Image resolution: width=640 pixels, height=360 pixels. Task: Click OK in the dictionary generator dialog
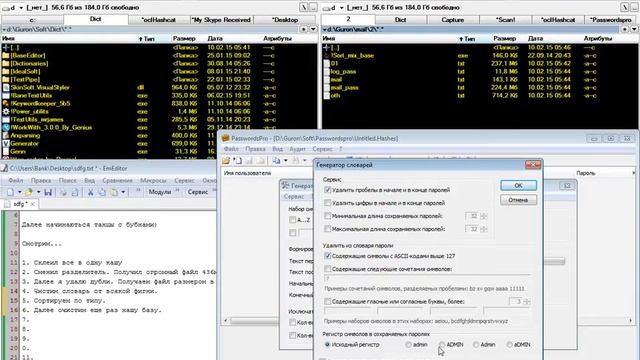[518, 185]
